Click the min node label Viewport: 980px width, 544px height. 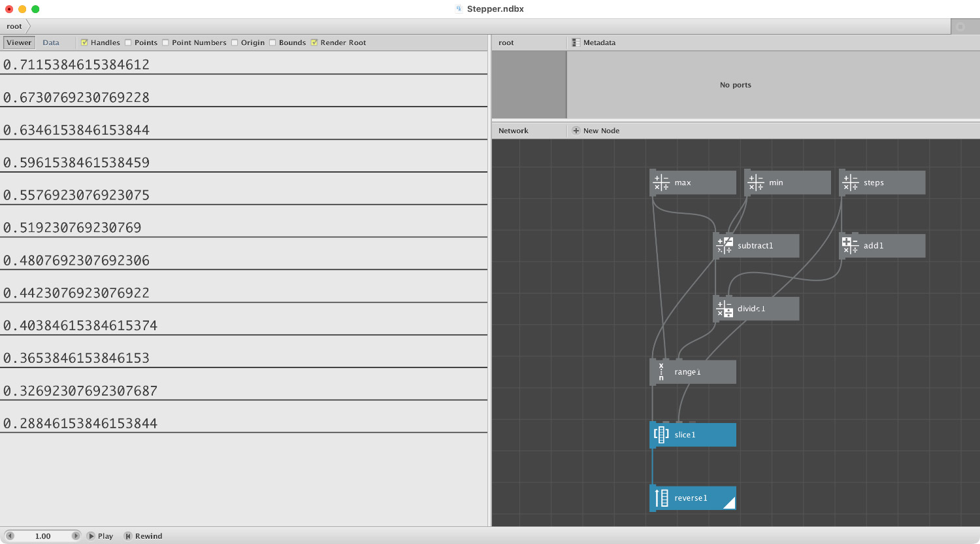[776, 183]
